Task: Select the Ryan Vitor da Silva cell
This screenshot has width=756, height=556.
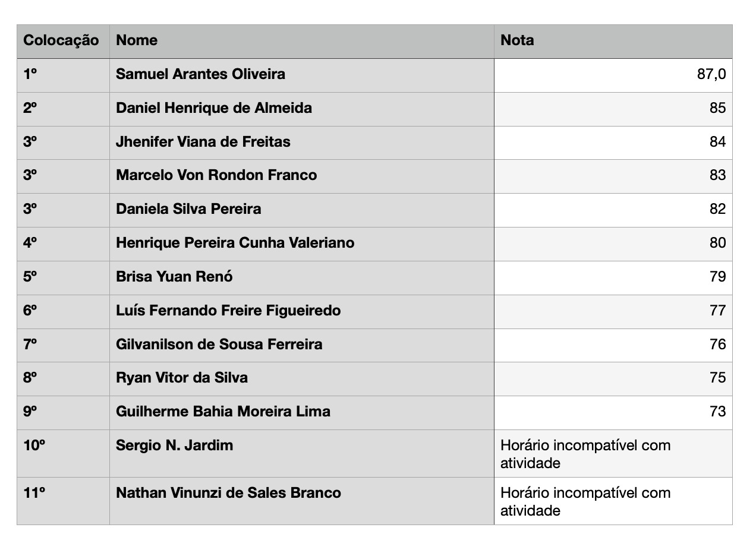Action: point(182,378)
